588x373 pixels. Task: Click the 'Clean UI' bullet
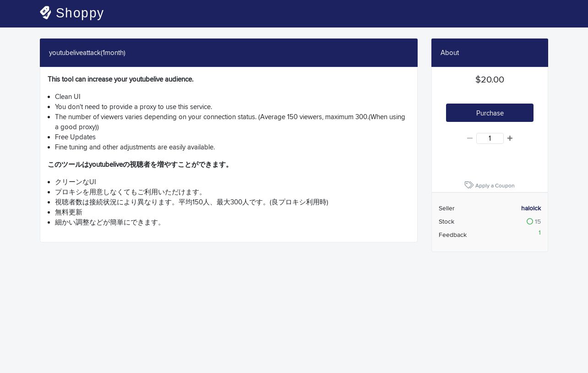click(68, 97)
